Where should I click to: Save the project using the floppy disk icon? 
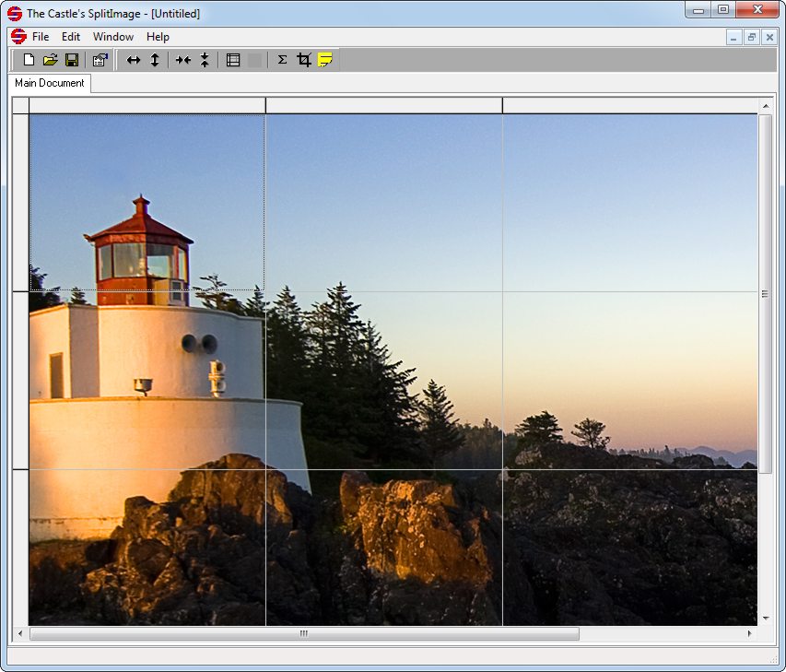tap(72, 60)
